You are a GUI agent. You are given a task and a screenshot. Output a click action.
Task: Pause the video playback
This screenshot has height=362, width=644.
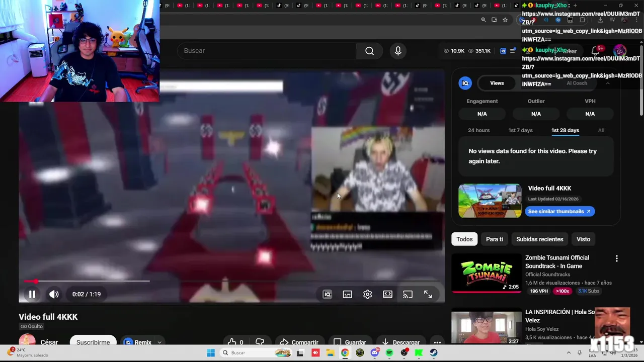click(32, 294)
